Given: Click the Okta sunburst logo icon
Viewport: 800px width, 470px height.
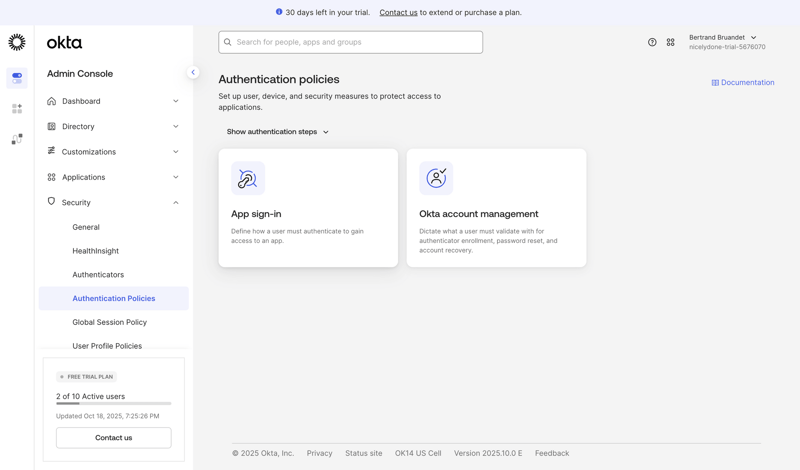Looking at the screenshot, I should [x=17, y=42].
